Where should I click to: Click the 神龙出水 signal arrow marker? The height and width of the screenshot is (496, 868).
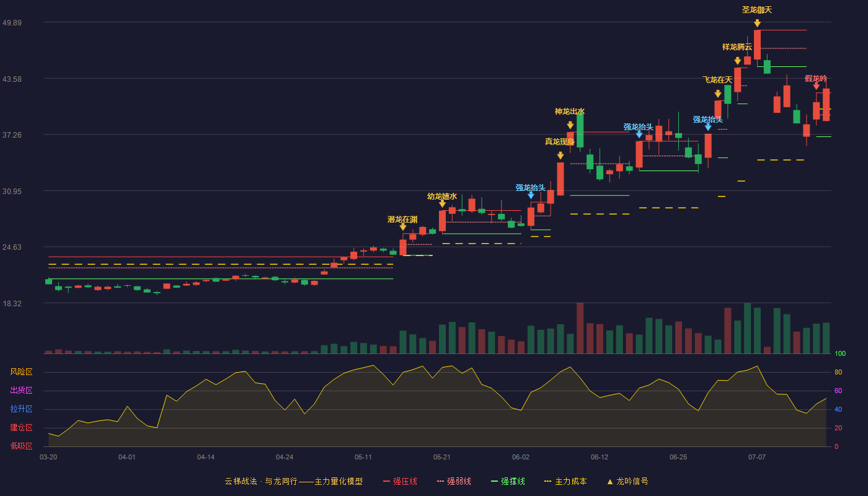(570, 125)
